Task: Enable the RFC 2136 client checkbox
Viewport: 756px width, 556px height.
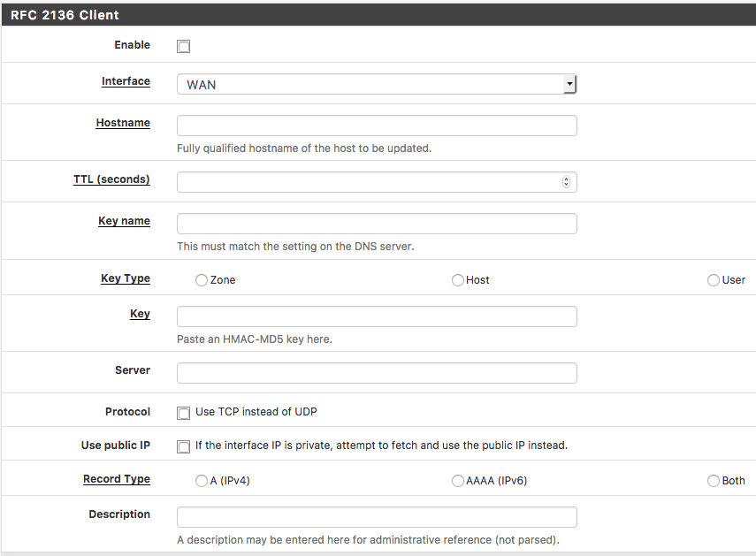Action: 184,47
